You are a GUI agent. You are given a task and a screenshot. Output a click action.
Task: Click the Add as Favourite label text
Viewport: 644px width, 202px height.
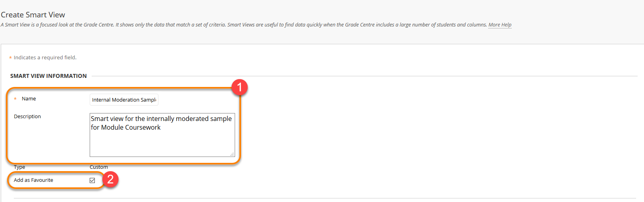pos(34,180)
